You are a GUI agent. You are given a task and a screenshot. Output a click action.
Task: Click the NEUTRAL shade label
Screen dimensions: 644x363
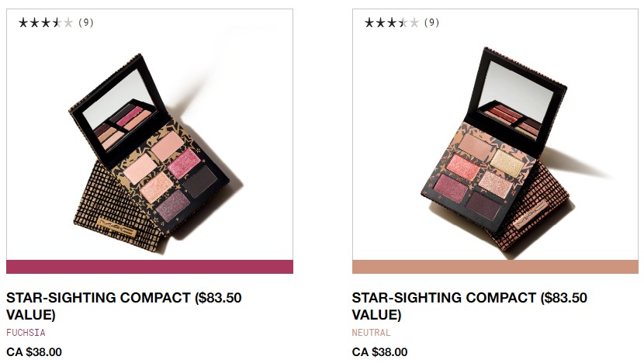coord(372,333)
